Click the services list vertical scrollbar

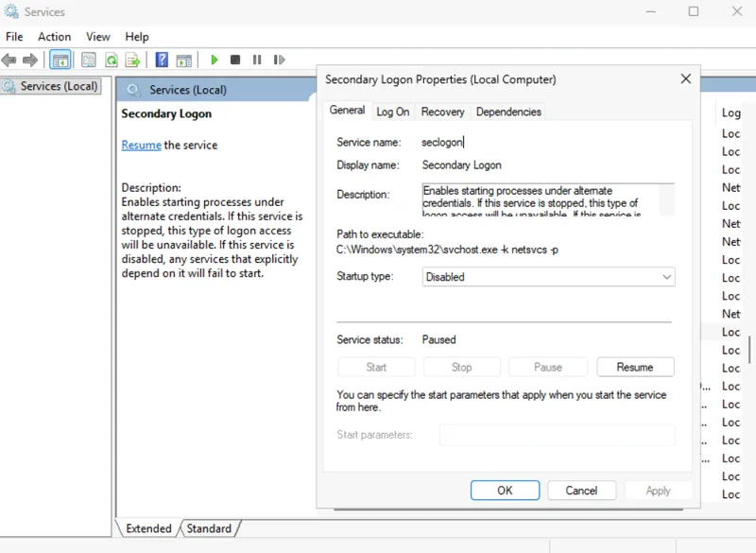tap(749, 350)
